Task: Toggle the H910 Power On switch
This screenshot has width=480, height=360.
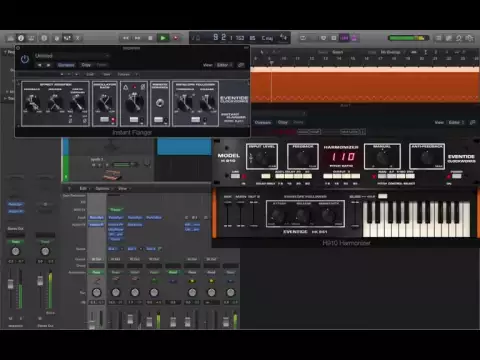Action: 456,176
